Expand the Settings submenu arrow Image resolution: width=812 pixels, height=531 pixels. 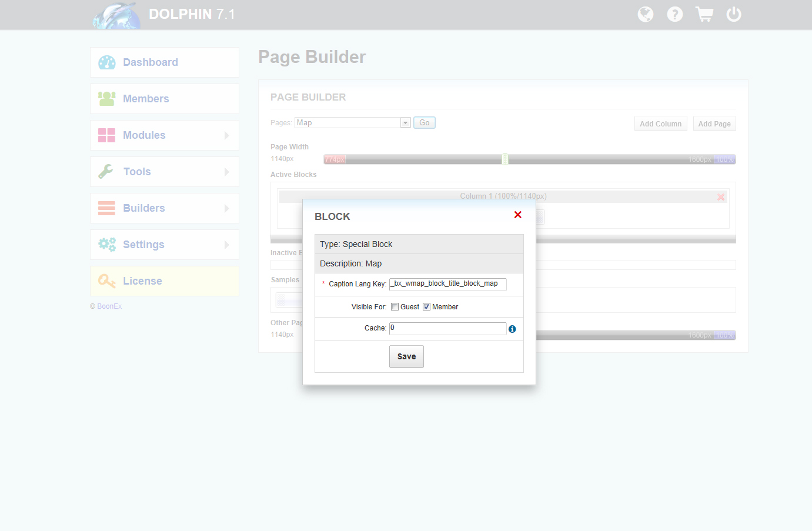click(x=227, y=245)
